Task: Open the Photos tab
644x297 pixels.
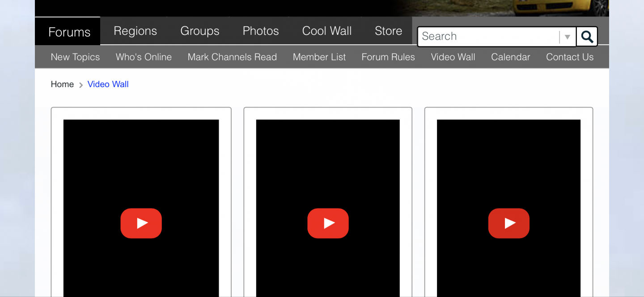Action: (x=261, y=31)
